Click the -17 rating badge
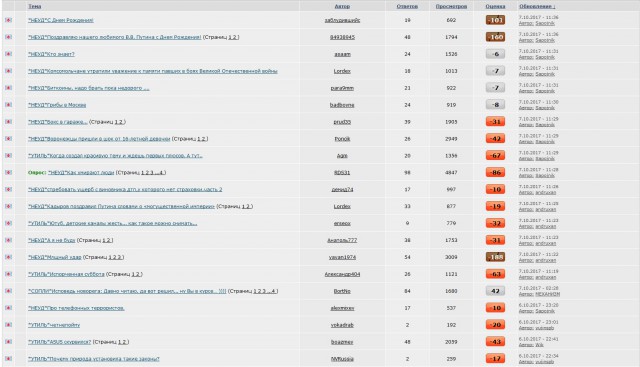640x367 pixels. (x=495, y=359)
